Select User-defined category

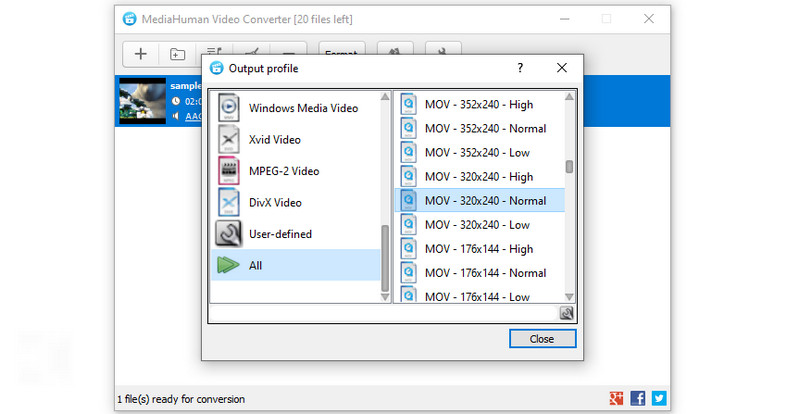296,235
